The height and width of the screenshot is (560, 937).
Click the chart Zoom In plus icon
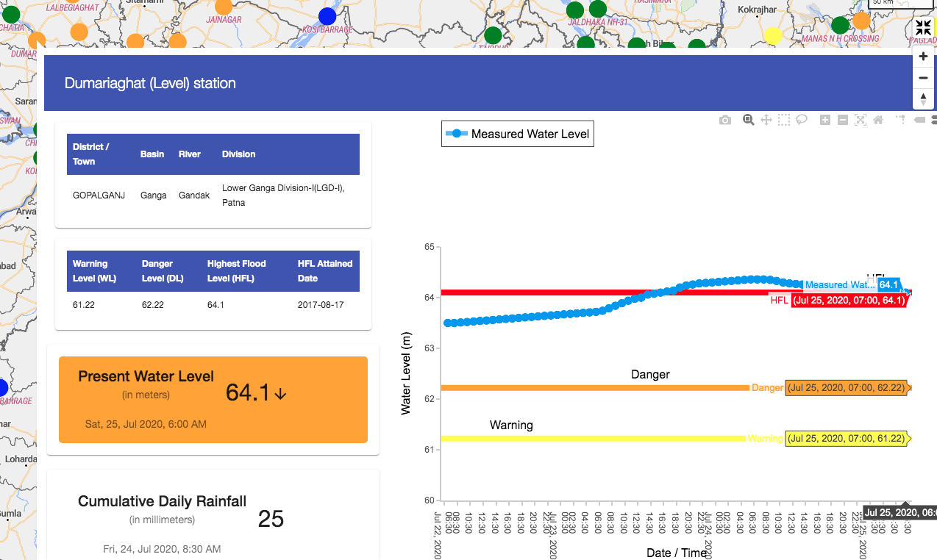[825, 120]
